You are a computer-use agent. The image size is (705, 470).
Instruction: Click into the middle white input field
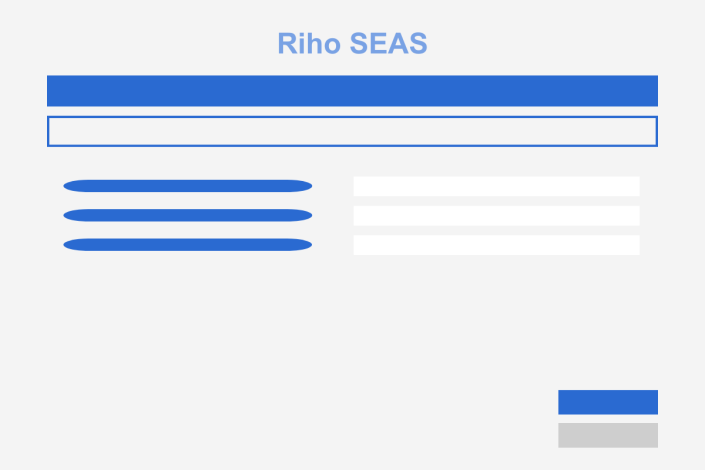(x=496, y=215)
